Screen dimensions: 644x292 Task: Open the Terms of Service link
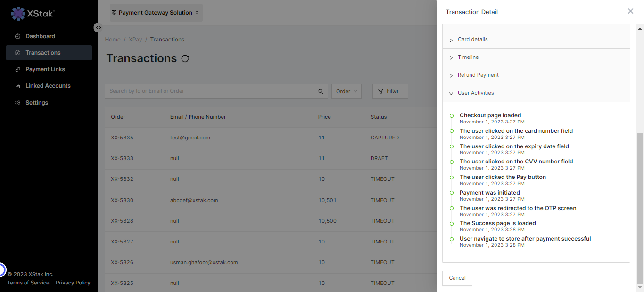[28, 283]
